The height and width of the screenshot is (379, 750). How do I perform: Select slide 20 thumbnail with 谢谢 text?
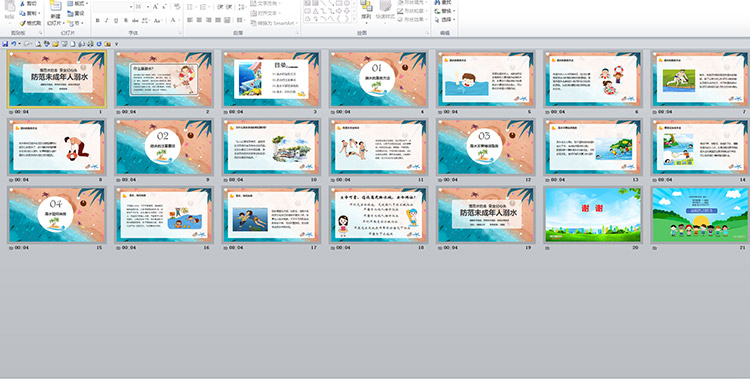click(x=593, y=215)
